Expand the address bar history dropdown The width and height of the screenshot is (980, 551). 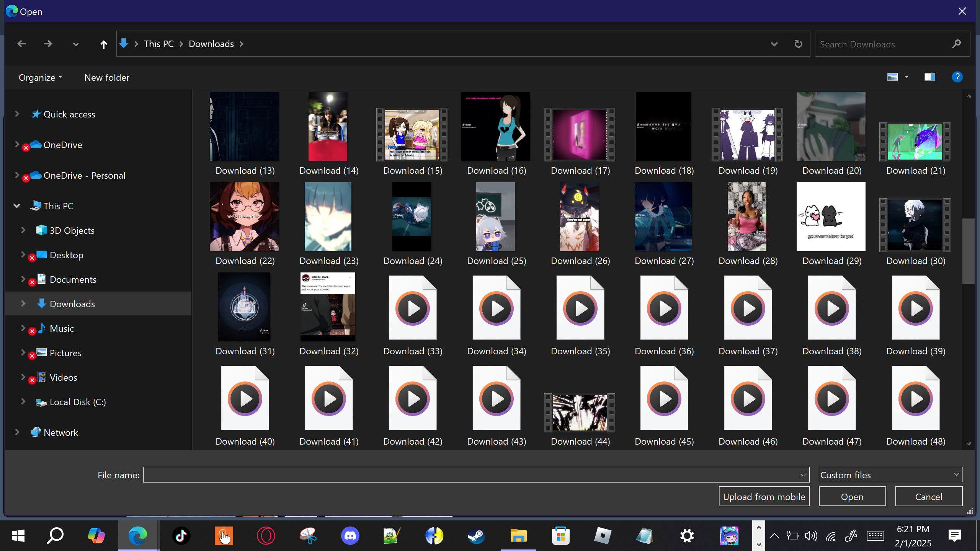pos(774,44)
